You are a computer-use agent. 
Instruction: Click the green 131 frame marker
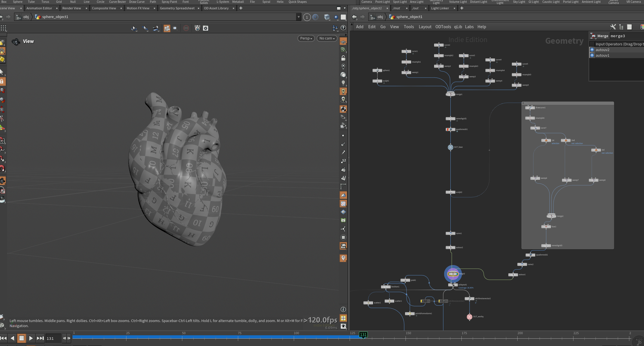(363, 334)
